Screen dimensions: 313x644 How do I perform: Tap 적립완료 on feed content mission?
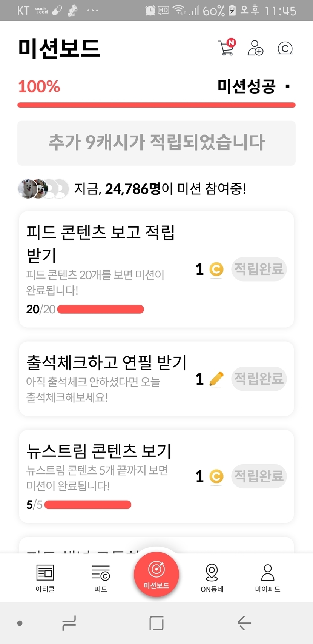[259, 270]
